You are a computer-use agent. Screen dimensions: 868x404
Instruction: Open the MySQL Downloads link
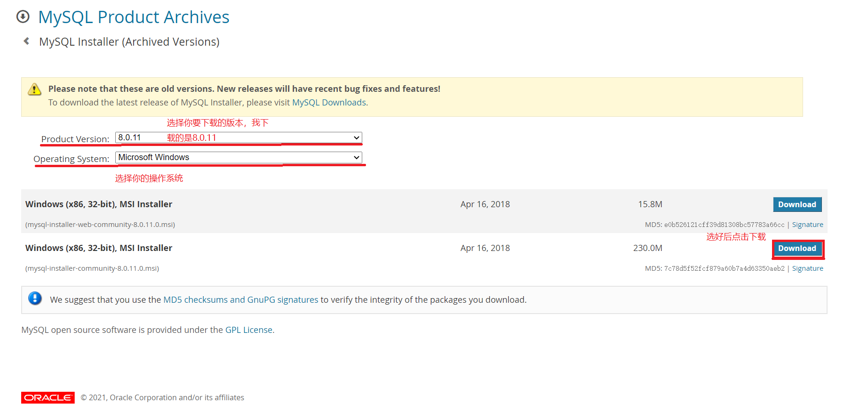329,102
